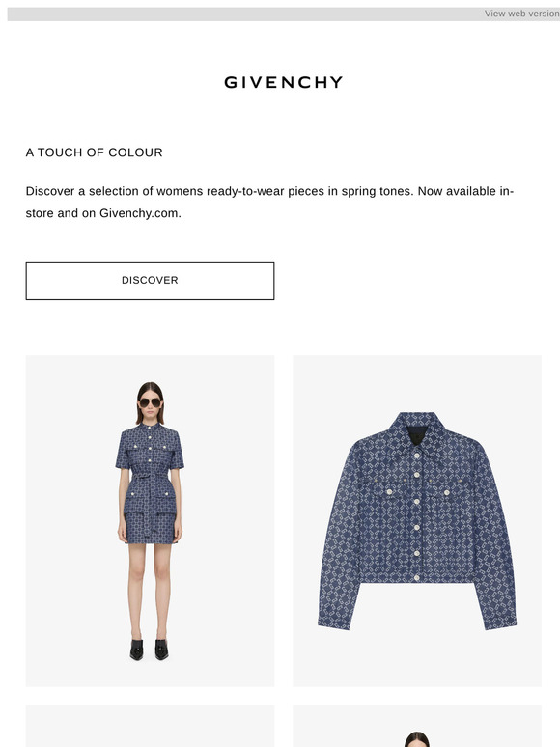The height and width of the screenshot is (747, 560).
Task: Click the jacket's left chest pocket button
Action: [x=390, y=492]
